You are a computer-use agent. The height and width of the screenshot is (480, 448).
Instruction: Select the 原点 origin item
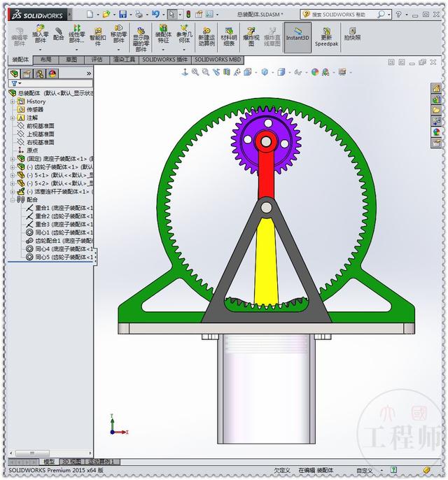click(x=32, y=150)
